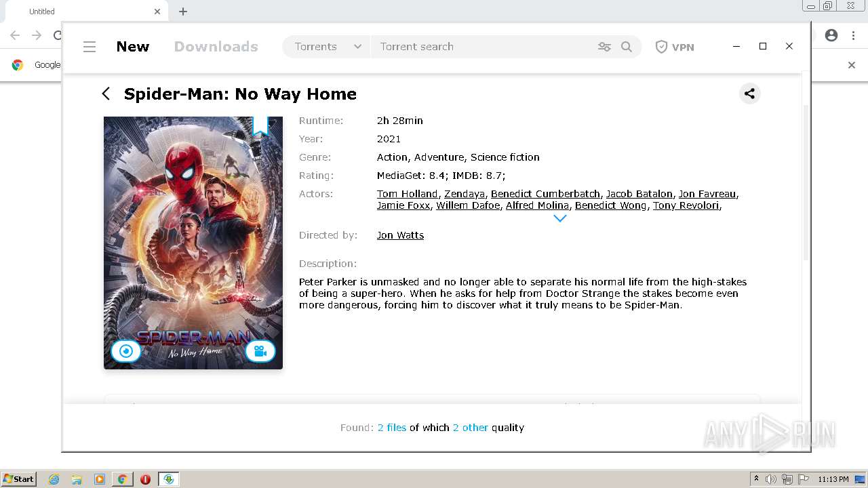This screenshot has height=488, width=868.
Task: Click the vertical scrollbar of the window
Action: pos(806,183)
